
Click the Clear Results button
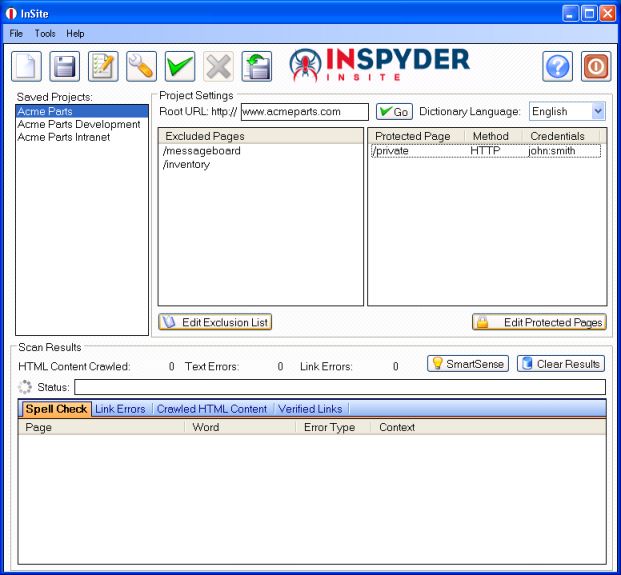click(x=561, y=364)
